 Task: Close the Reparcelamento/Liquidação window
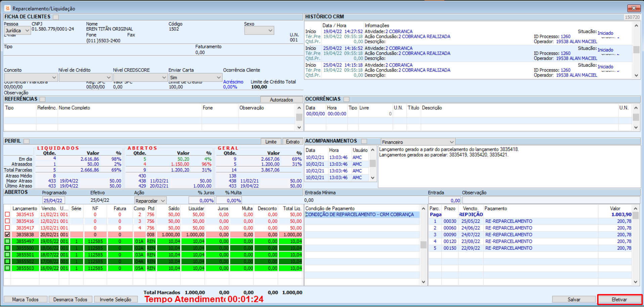[x=633, y=8]
